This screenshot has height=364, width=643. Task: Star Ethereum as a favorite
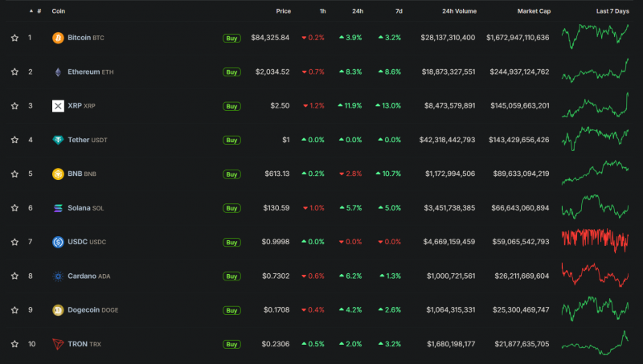14,72
